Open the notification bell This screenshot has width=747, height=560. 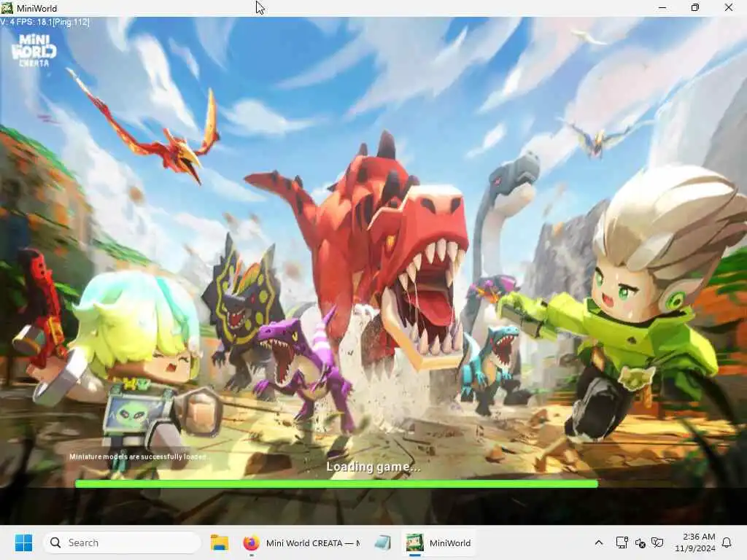point(727,542)
